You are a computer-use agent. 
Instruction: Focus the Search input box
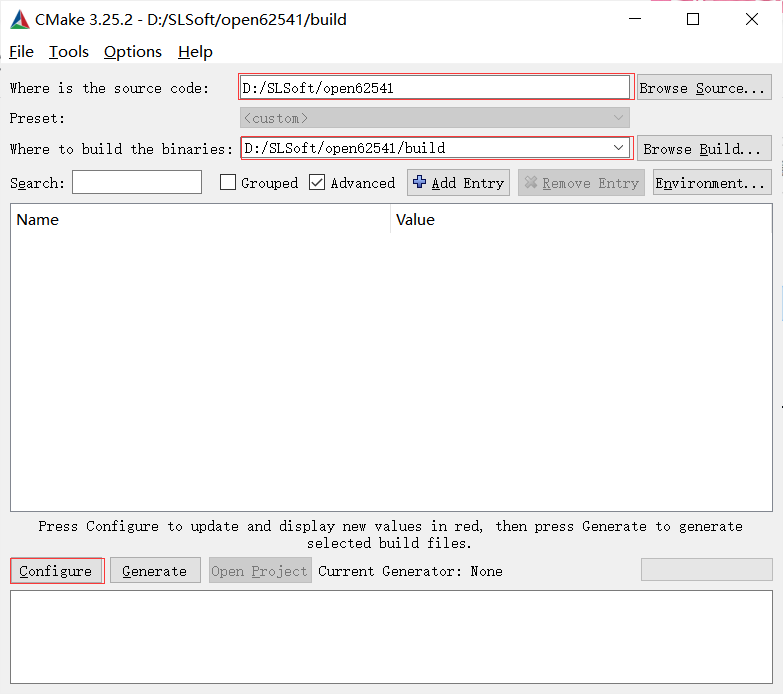click(137, 182)
